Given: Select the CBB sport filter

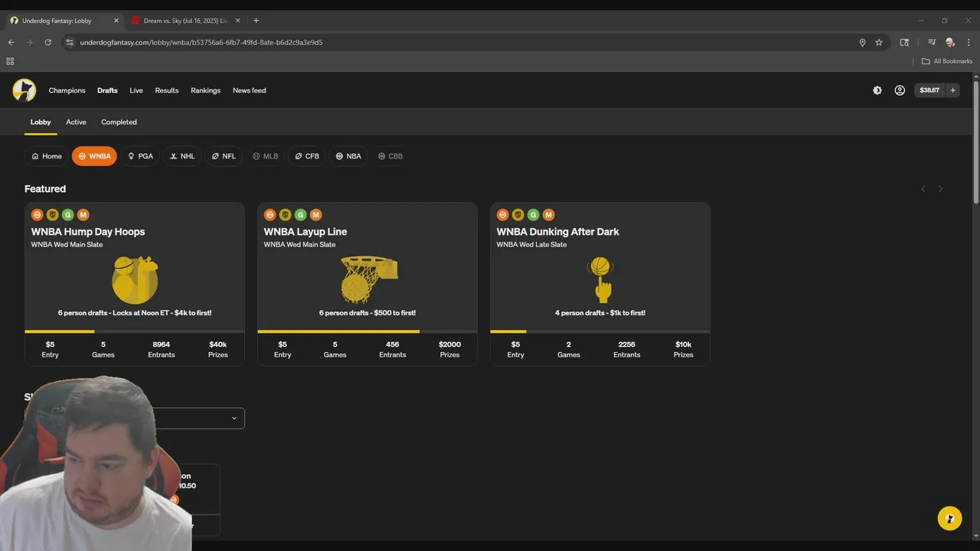Looking at the screenshot, I should pos(390,156).
